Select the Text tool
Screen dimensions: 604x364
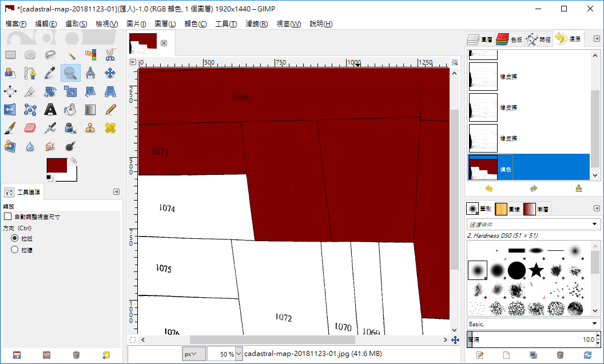[50, 109]
